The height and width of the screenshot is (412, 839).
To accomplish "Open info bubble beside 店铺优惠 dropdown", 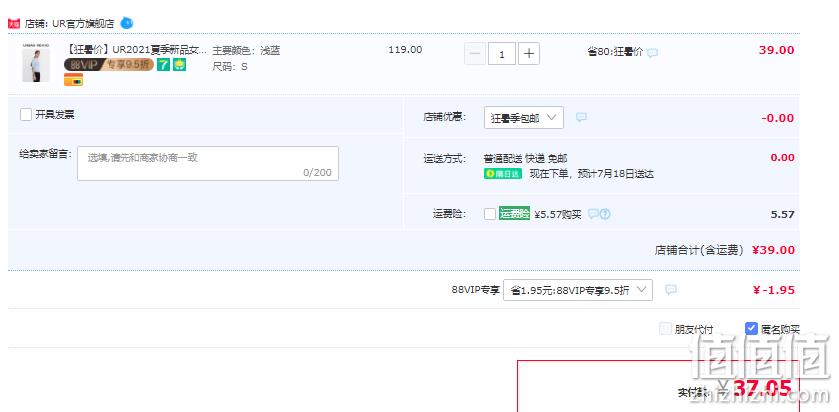I will [581, 117].
